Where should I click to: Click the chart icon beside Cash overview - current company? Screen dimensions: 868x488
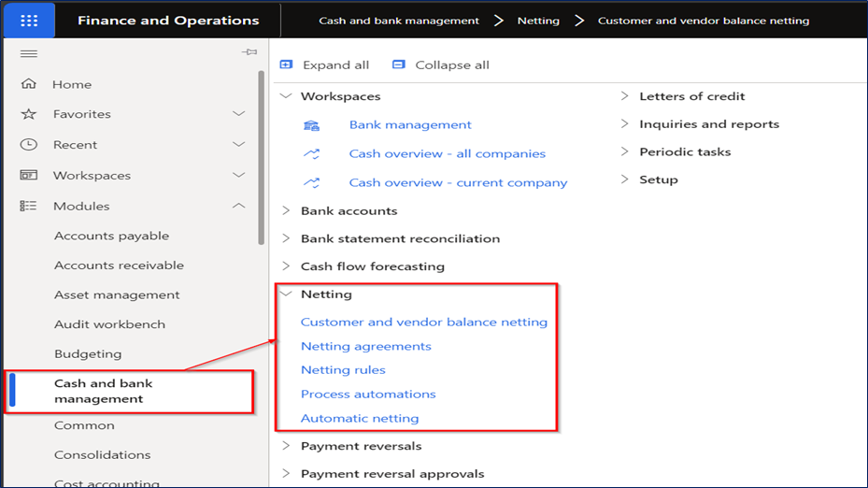pos(312,183)
